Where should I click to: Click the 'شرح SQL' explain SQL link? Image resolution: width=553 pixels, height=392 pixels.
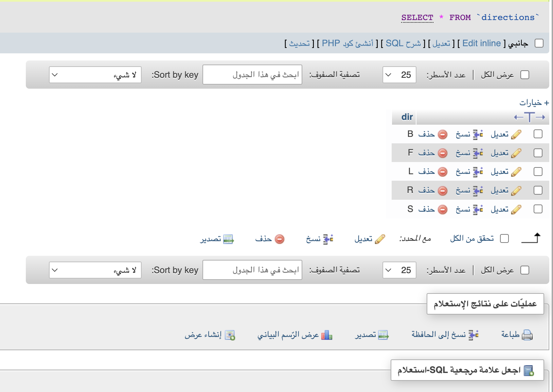click(x=403, y=43)
